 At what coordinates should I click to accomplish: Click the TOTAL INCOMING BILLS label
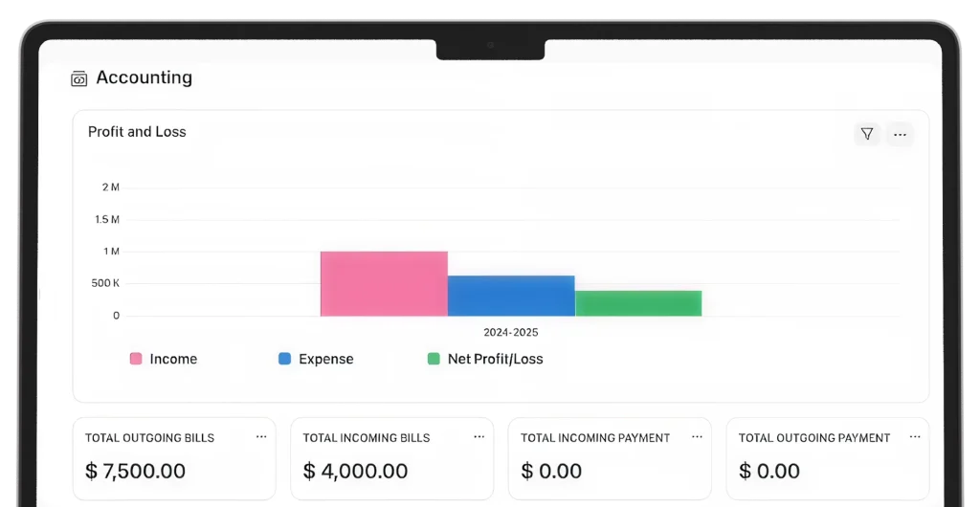pyautogui.click(x=367, y=438)
